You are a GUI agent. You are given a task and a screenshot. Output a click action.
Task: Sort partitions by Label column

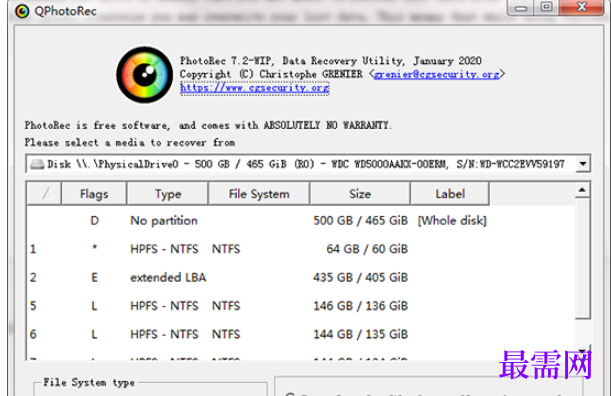pyautogui.click(x=450, y=194)
